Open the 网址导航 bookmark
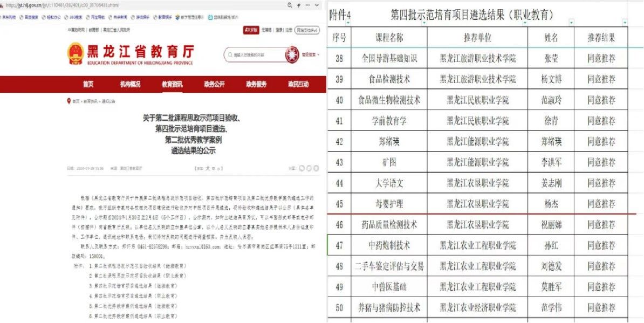Image resolution: width=644 pixels, height=323 pixels. point(95,17)
